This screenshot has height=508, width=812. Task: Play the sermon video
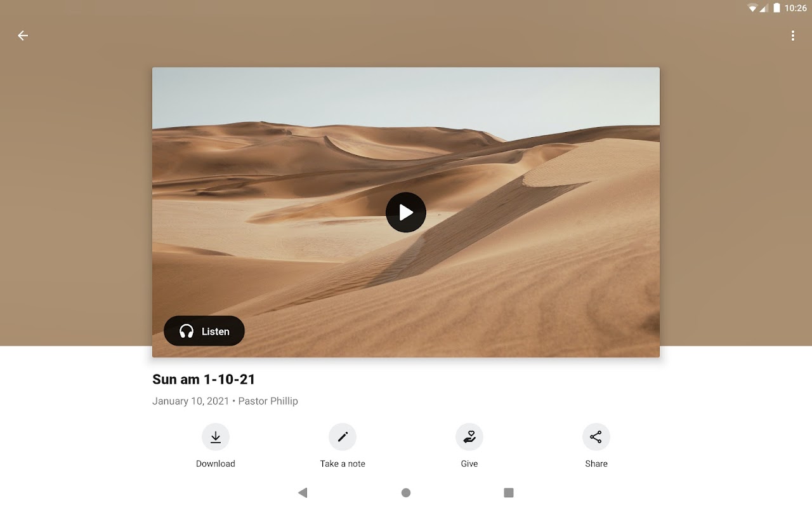tap(406, 212)
